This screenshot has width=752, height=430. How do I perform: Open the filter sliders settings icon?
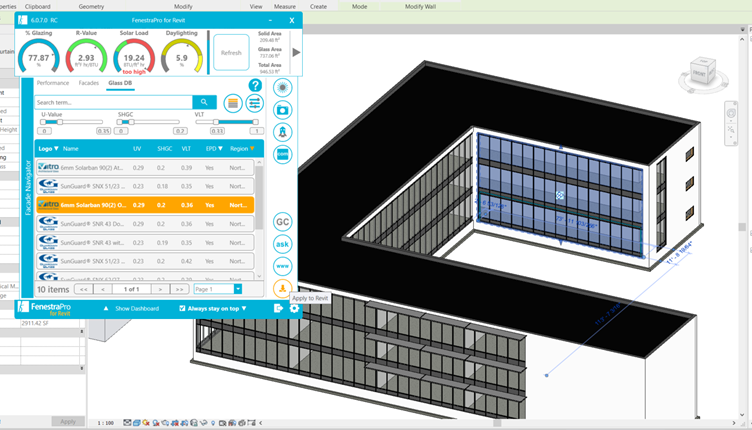255,103
